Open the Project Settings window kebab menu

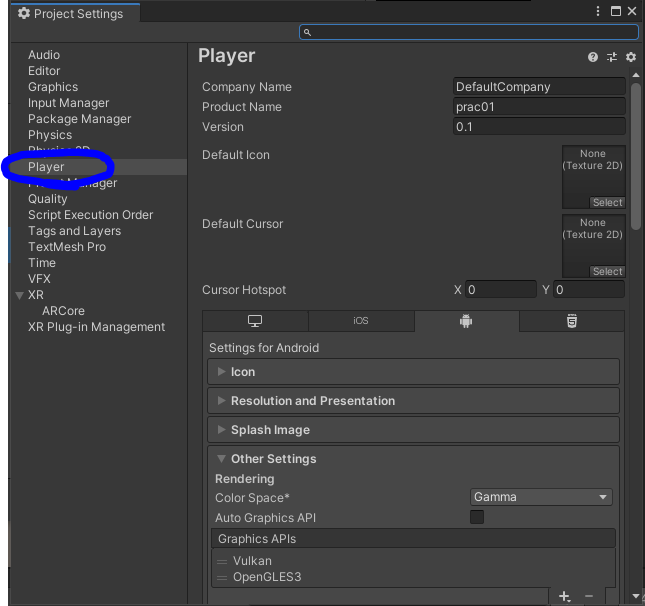598,11
